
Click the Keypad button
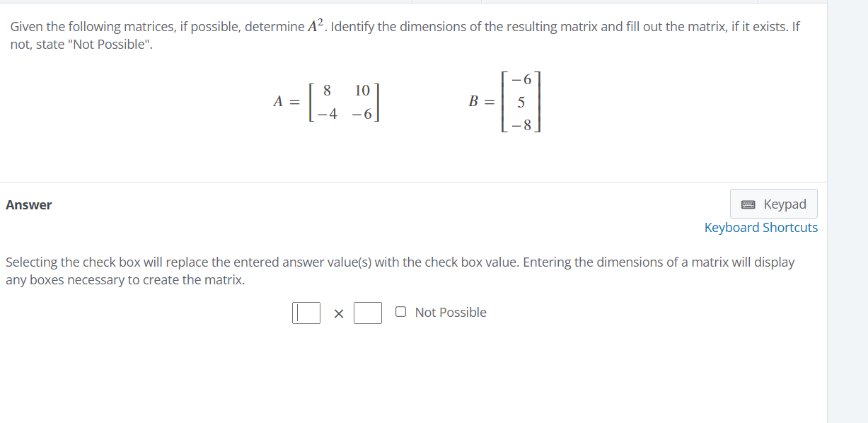pos(773,204)
